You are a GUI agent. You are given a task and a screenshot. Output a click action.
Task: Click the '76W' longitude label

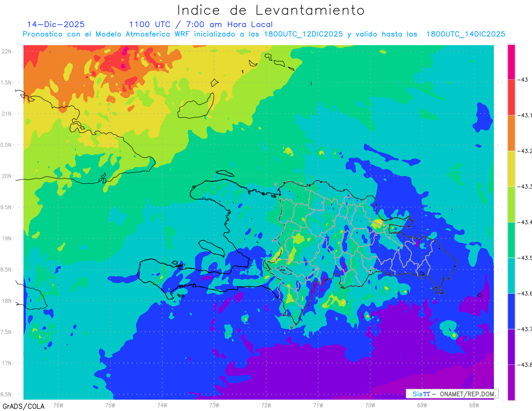pyautogui.click(x=58, y=405)
